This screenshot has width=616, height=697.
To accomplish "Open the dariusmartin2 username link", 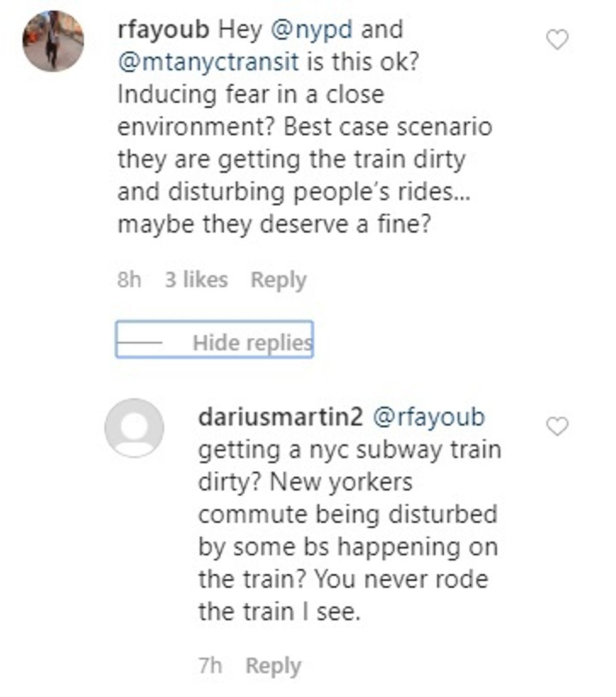I will (x=280, y=418).
